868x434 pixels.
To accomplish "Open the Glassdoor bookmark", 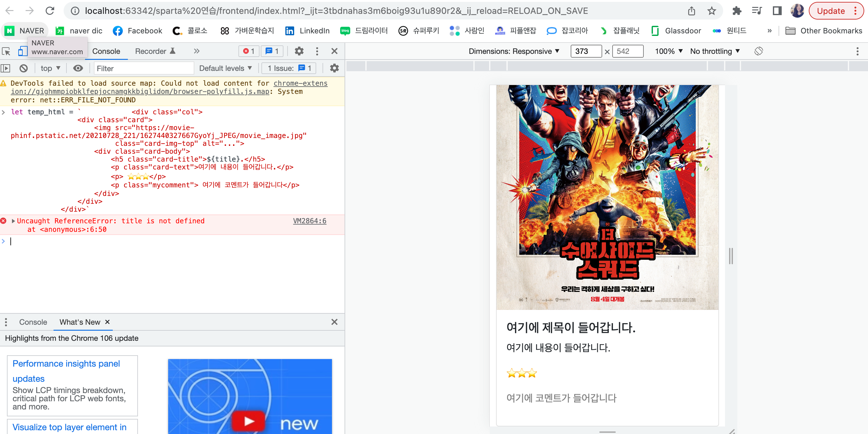I will point(676,31).
